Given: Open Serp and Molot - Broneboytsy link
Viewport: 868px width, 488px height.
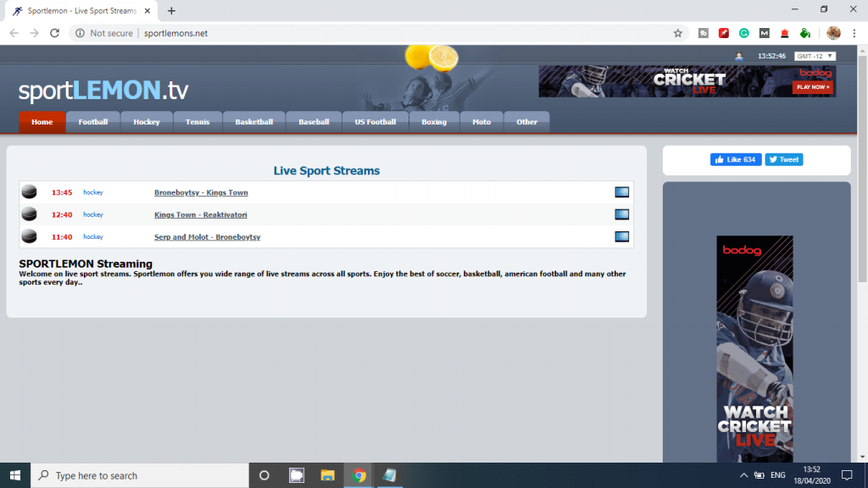Looking at the screenshot, I should click(x=207, y=237).
